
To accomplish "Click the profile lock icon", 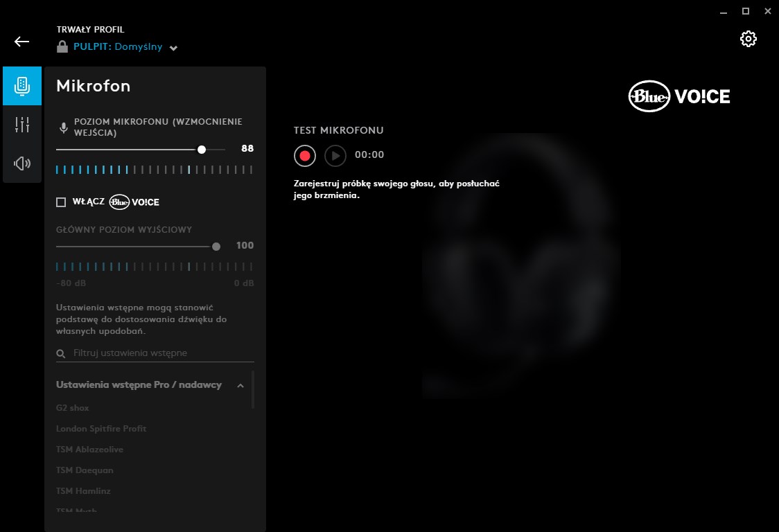I will 62,47.
